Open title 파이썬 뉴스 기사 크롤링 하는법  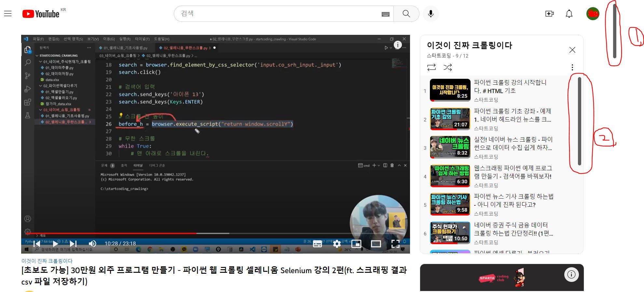click(x=514, y=201)
